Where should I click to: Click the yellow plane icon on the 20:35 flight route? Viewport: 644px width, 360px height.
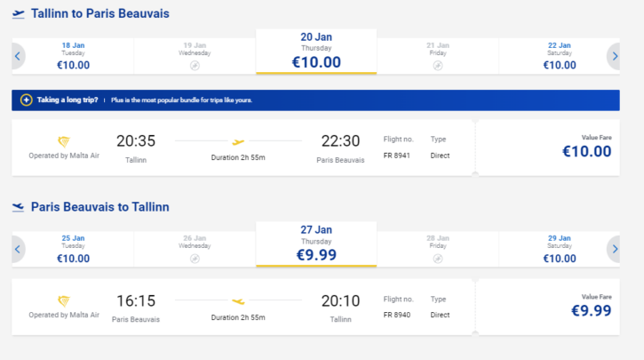(238, 142)
